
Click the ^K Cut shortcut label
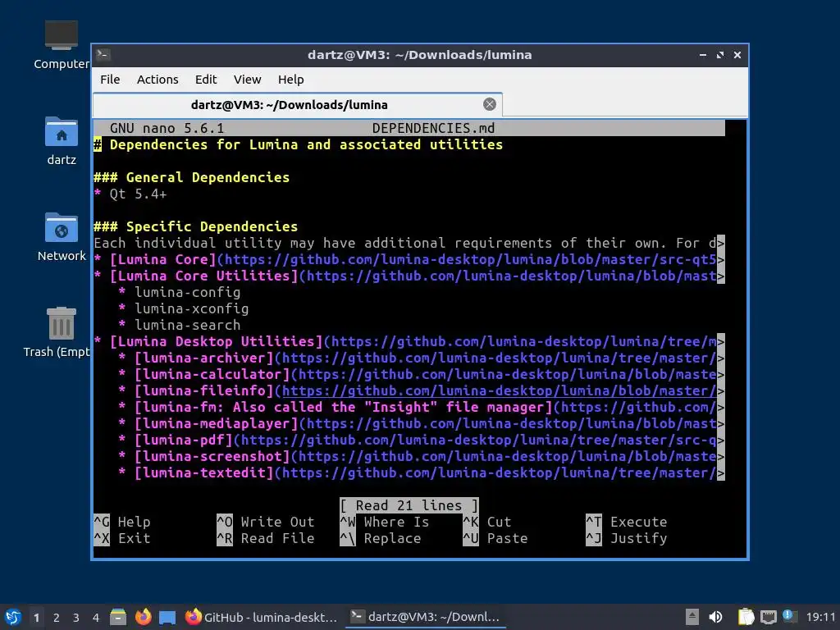tap(487, 523)
